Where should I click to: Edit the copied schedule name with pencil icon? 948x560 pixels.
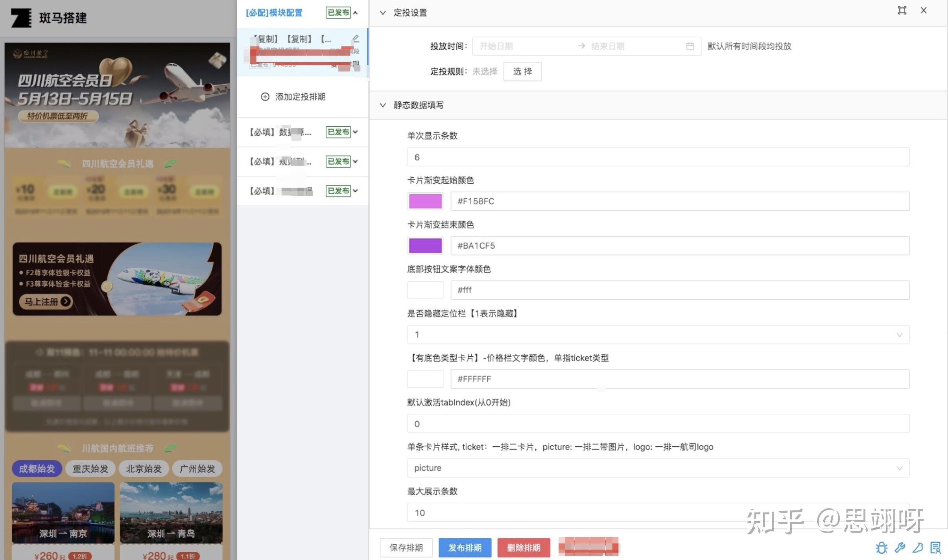coord(356,39)
